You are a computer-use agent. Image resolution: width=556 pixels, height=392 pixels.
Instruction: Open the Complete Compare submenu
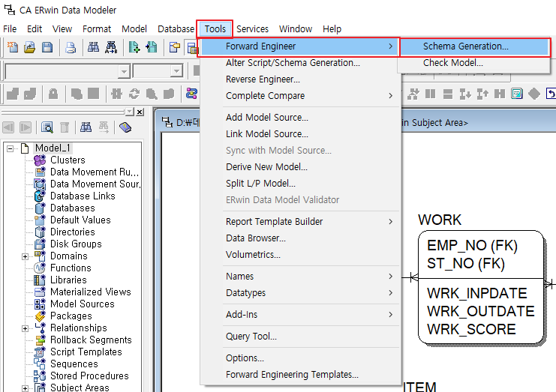coord(300,96)
